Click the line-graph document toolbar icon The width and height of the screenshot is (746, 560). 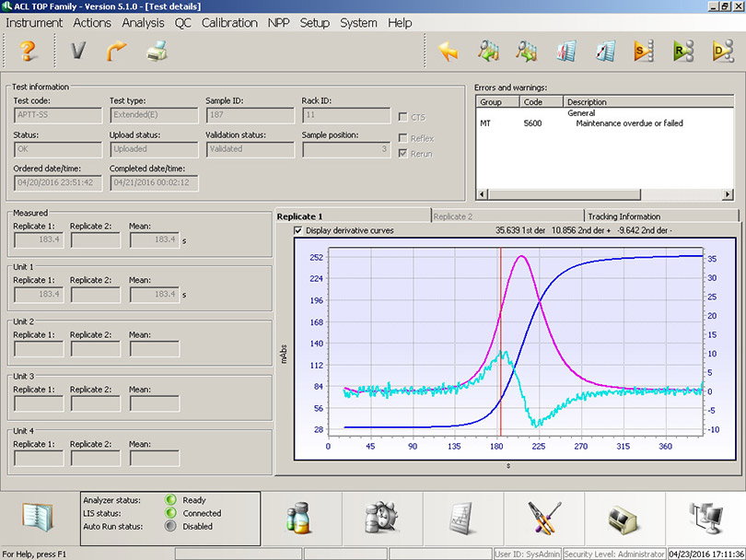[606, 51]
